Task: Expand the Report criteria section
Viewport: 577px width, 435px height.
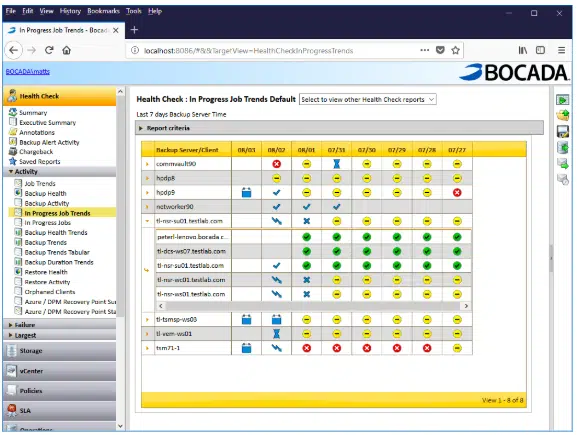Action: (x=141, y=128)
